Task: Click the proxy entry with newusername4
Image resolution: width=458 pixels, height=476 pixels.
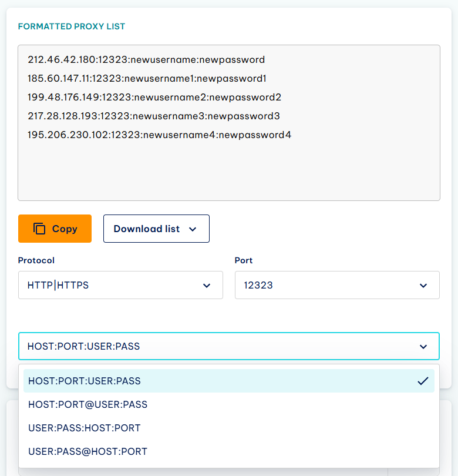Action: click(x=159, y=135)
